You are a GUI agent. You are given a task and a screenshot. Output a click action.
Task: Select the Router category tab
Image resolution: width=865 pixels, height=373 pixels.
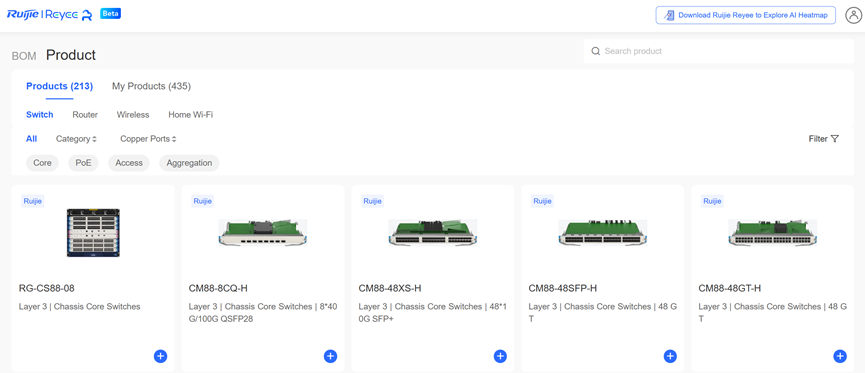(x=85, y=115)
